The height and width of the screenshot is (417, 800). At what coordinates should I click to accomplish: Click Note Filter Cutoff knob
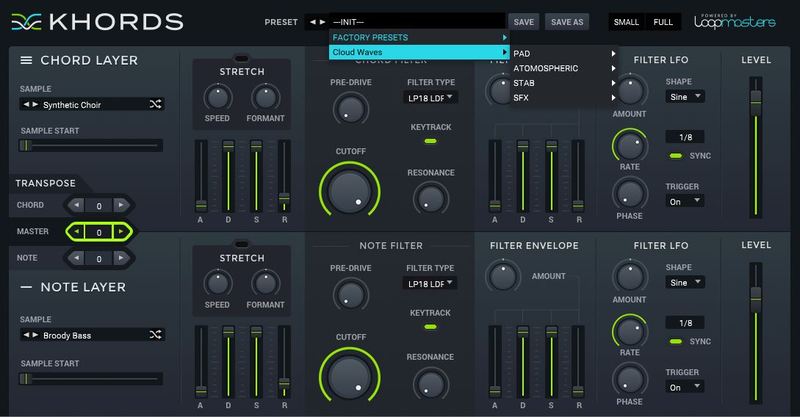tap(349, 377)
